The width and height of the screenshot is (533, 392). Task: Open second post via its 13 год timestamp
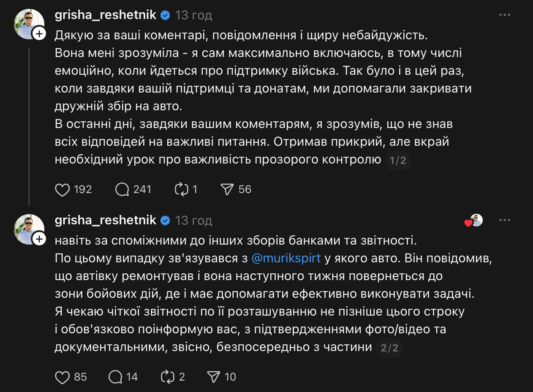tap(193, 221)
